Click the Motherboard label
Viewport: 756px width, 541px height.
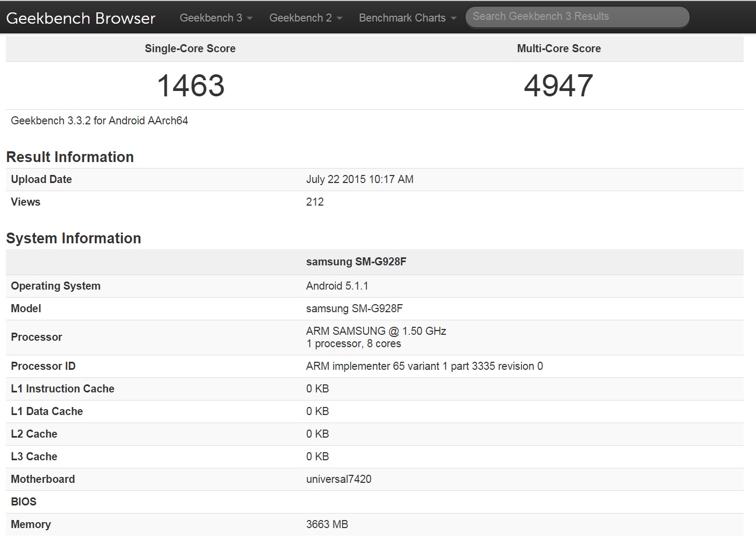[x=43, y=479]
